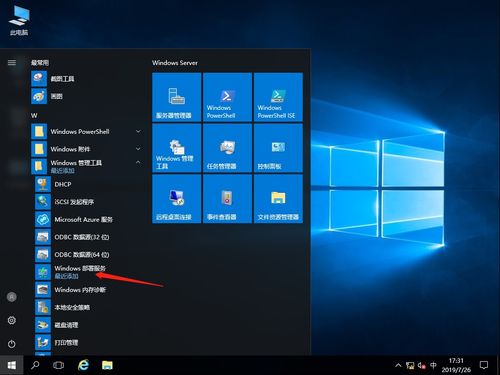
Task: Open the Server Manager tile
Action: coord(177,97)
